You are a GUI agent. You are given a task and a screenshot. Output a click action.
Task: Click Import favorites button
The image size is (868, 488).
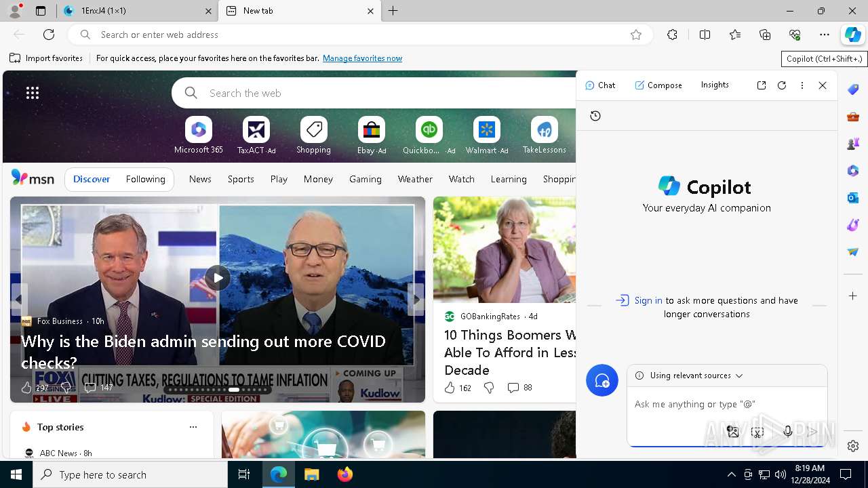46,58
